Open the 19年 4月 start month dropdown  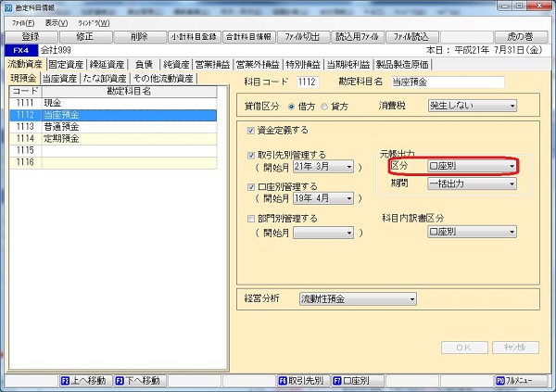(x=323, y=198)
